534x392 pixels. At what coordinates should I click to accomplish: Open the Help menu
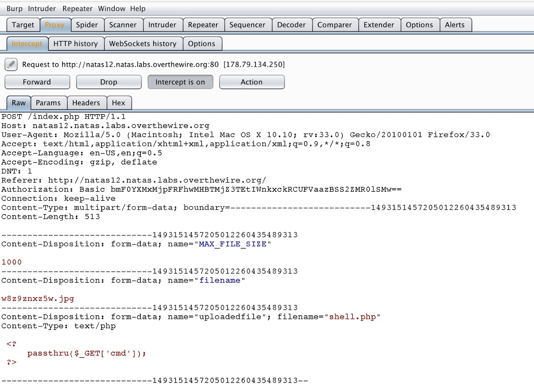pyautogui.click(x=138, y=9)
